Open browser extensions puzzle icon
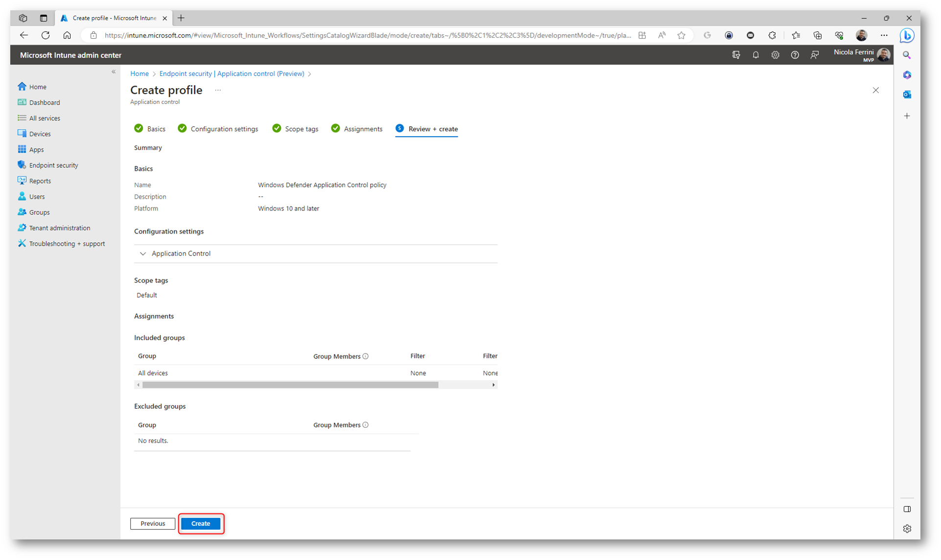 pyautogui.click(x=772, y=35)
